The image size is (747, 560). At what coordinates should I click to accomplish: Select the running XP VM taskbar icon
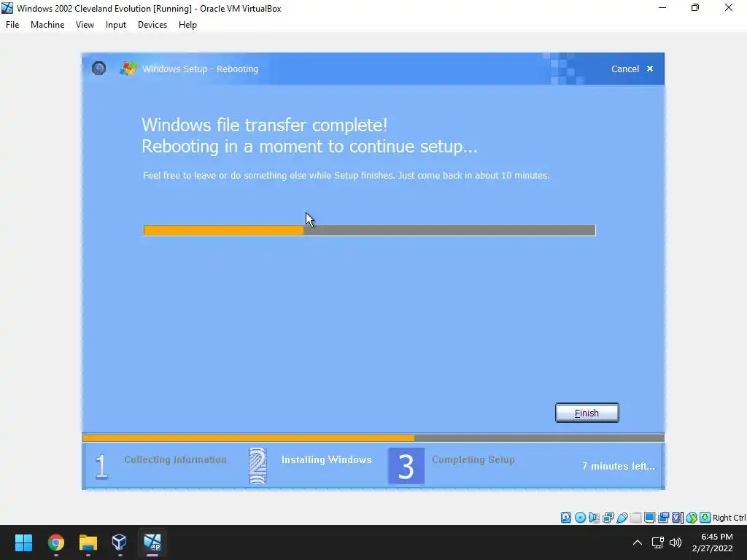coord(152,542)
